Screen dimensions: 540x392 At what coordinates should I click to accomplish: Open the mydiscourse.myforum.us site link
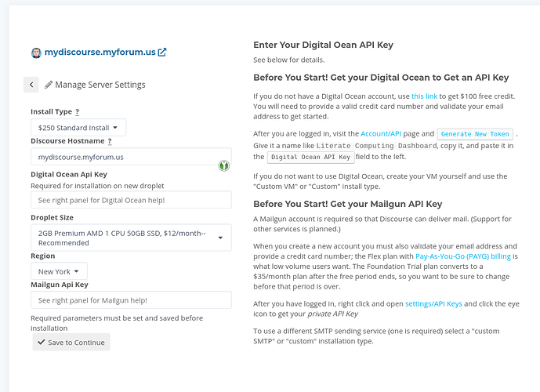pos(100,52)
